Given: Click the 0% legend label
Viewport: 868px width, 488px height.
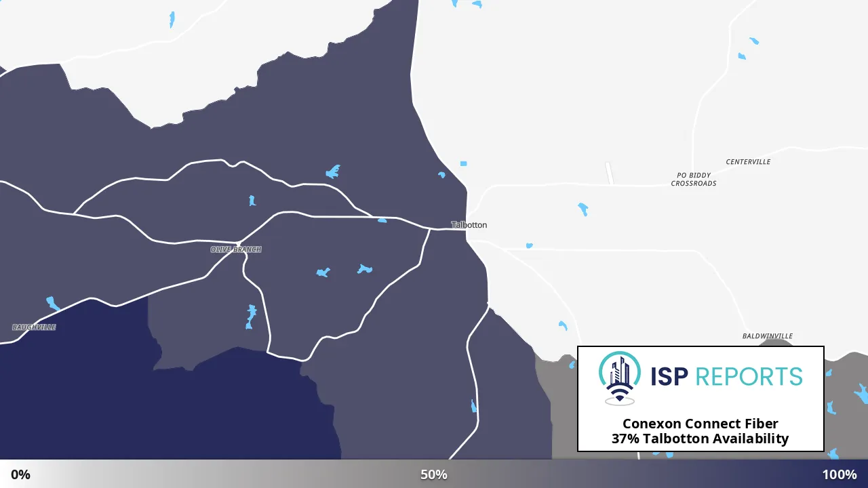Looking at the screenshot, I should tap(20, 474).
